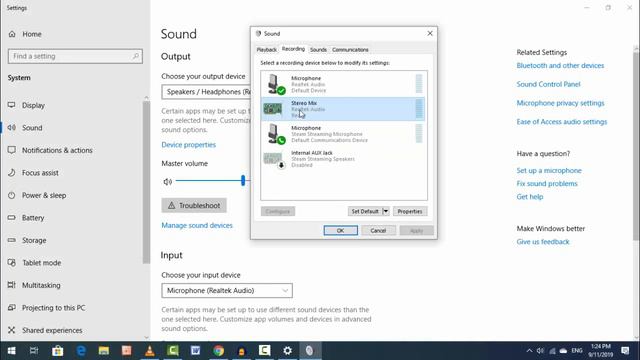Select the Realtek Audio Microphone device
Viewport: 640px width, 360px height.
343,84
